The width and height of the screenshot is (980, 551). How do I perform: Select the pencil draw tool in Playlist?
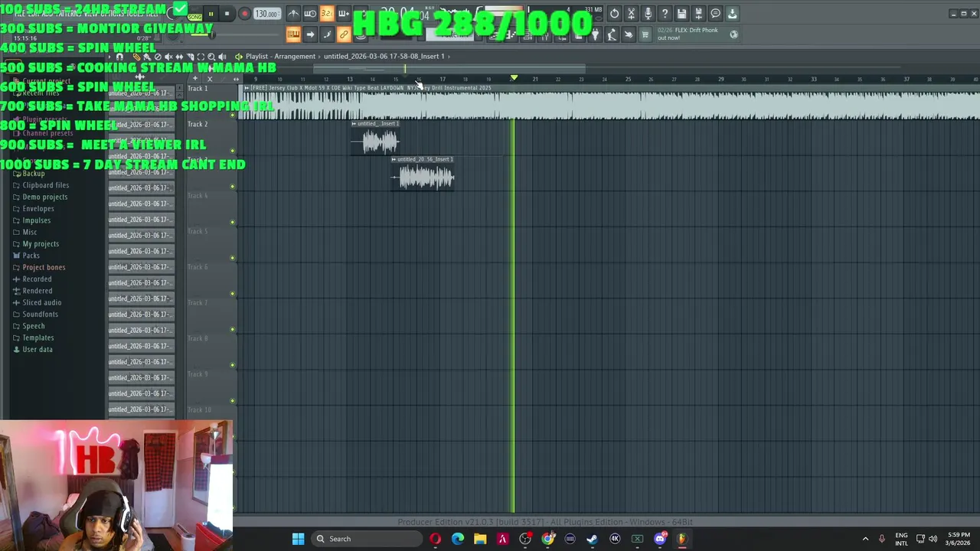136,57
